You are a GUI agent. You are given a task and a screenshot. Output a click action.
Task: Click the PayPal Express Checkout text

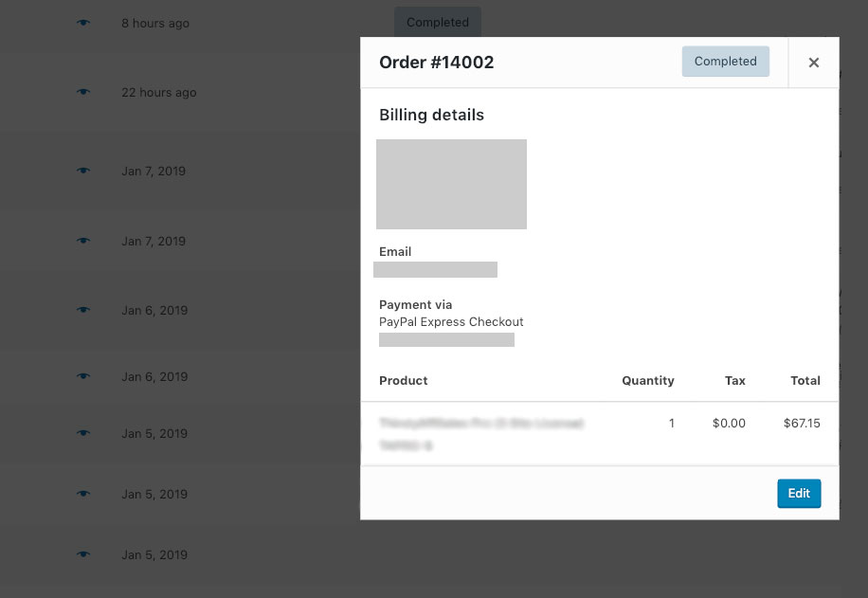(451, 321)
